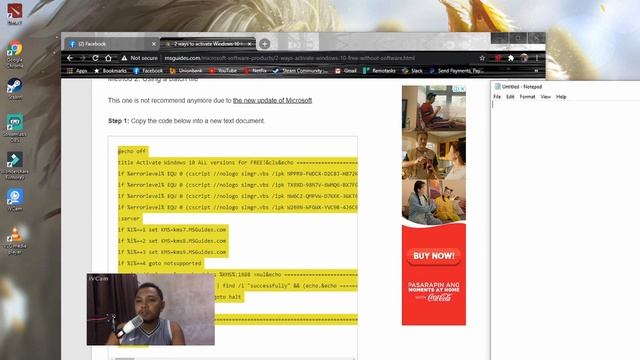Image resolution: width=640 pixels, height=360 pixels.
Task: Click the Not secure warning icon
Action: pos(124,58)
